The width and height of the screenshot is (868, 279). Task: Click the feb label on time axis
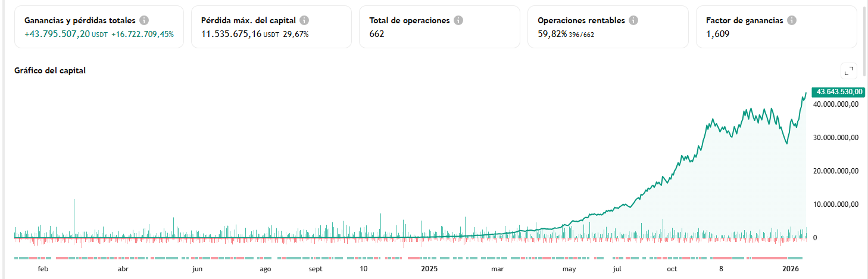[x=43, y=269]
